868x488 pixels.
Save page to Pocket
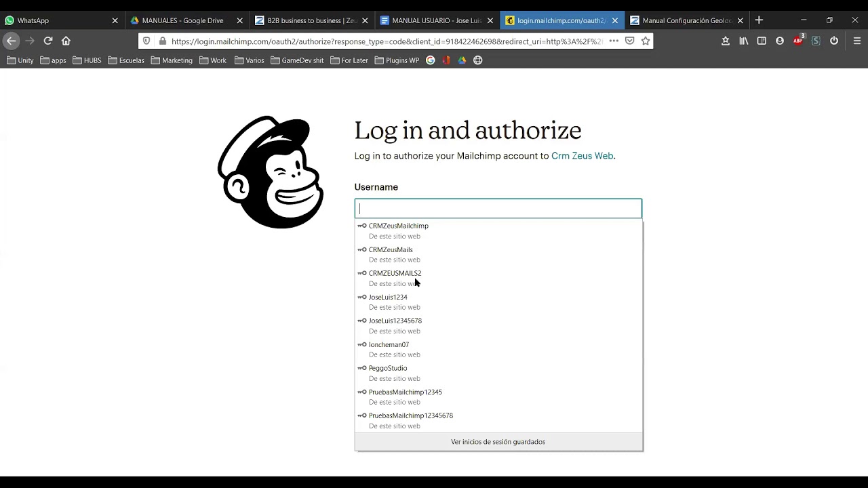pos(630,41)
